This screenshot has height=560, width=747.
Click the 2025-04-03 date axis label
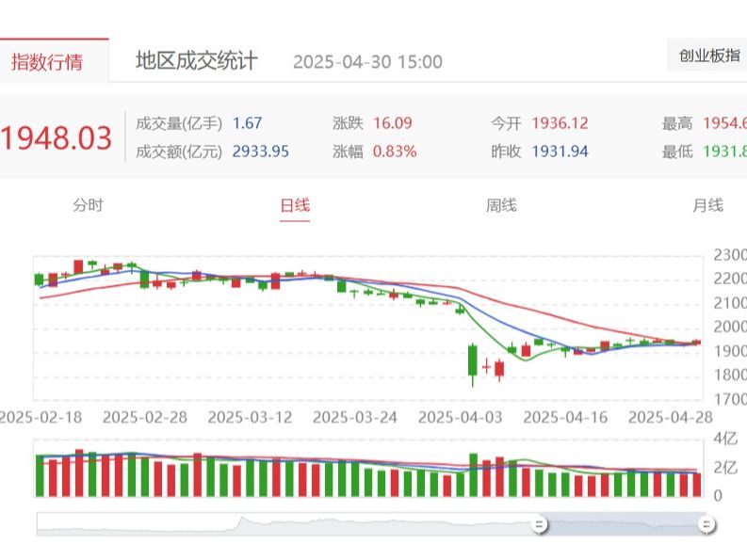pyautogui.click(x=460, y=417)
